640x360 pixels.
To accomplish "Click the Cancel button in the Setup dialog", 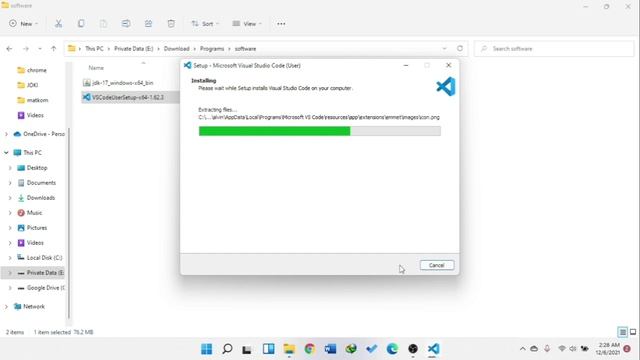I will 436,265.
